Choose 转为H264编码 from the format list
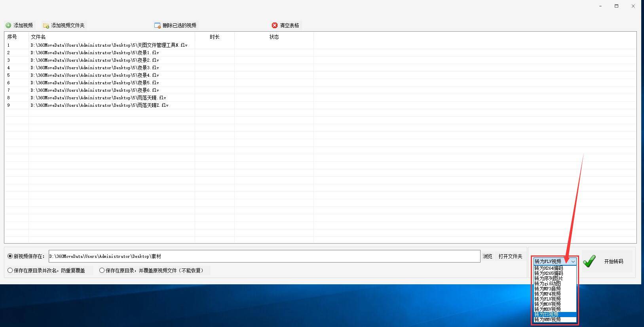 (555, 268)
